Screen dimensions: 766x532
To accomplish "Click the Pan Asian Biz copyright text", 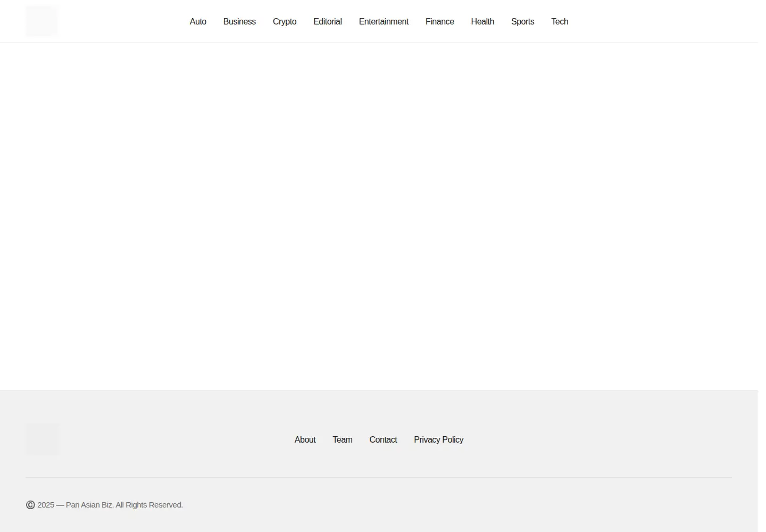I will (x=104, y=505).
